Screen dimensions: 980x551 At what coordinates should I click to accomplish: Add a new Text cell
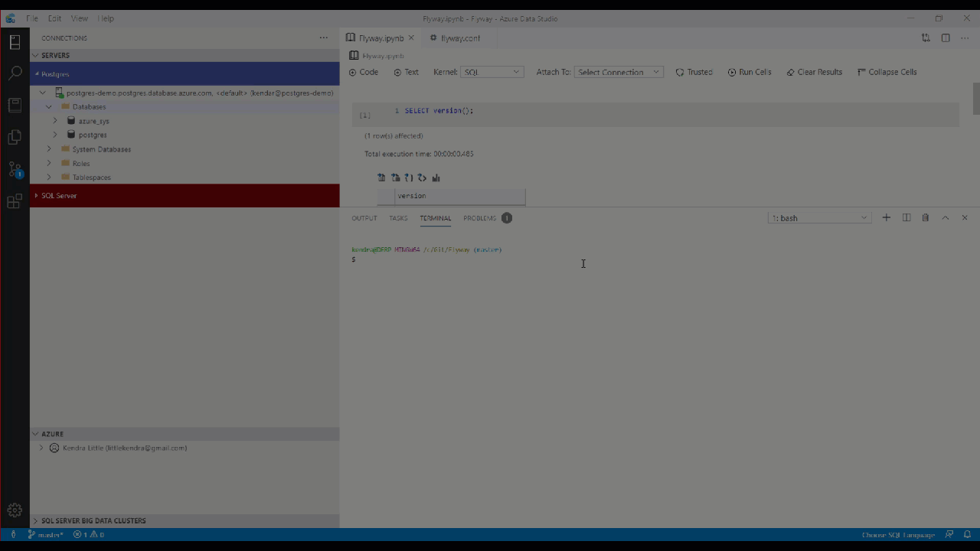click(406, 72)
